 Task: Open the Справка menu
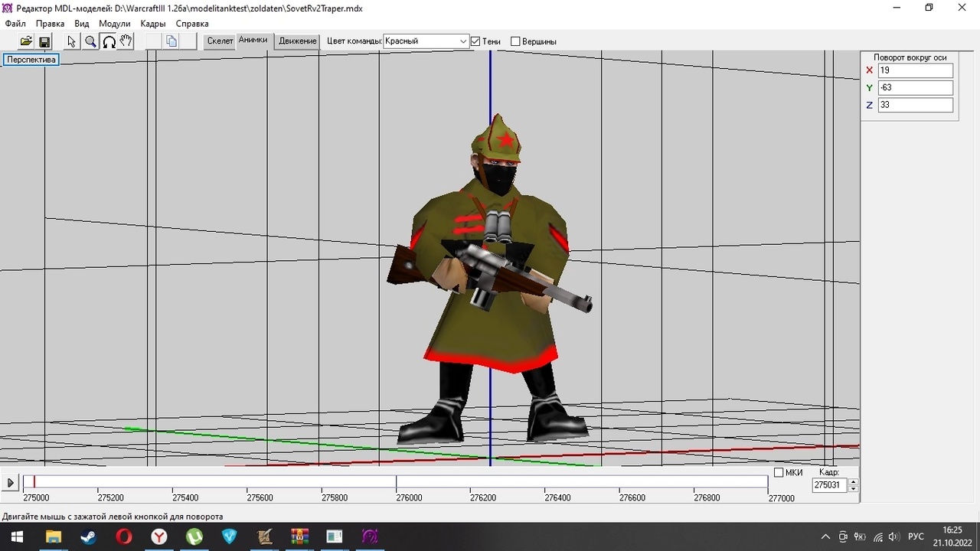(192, 24)
